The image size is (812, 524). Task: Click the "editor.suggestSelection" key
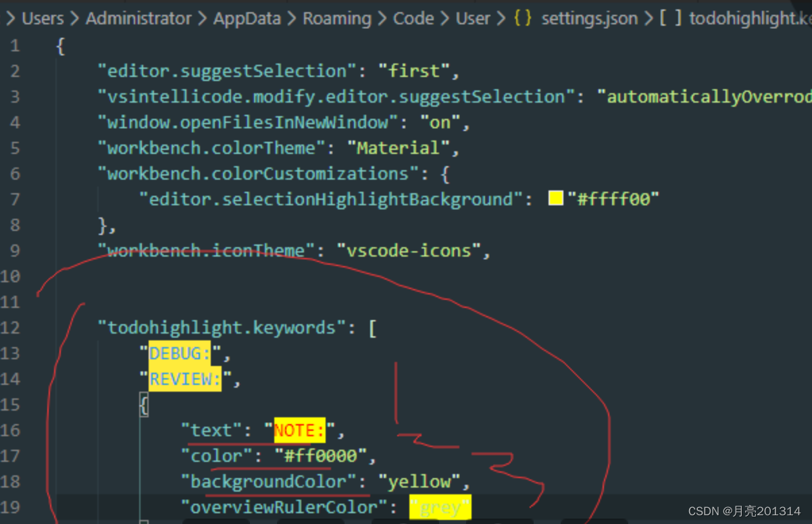(x=227, y=71)
